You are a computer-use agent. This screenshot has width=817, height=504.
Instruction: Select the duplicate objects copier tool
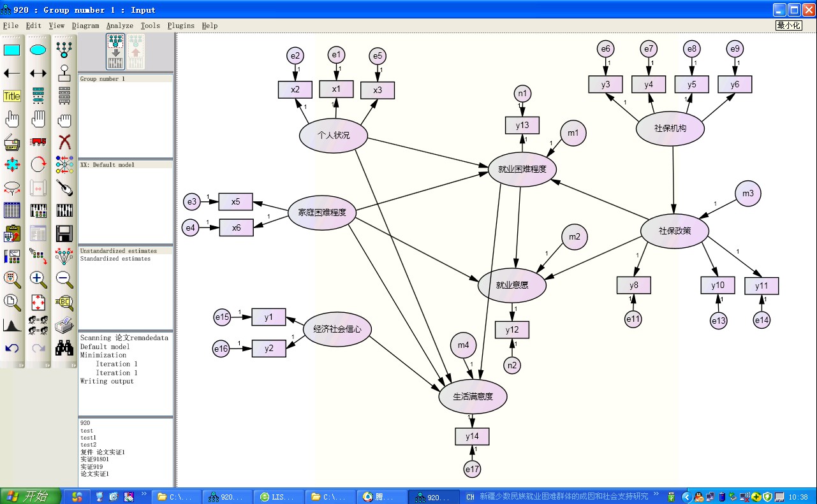12,141
